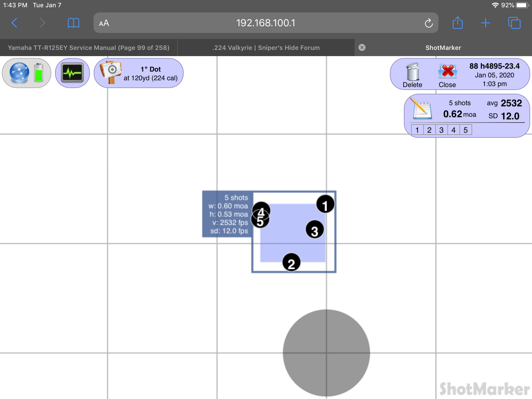The image size is (532, 399).
Task: Reload the page with refresh icon
Action: click(x=429, y=23)
